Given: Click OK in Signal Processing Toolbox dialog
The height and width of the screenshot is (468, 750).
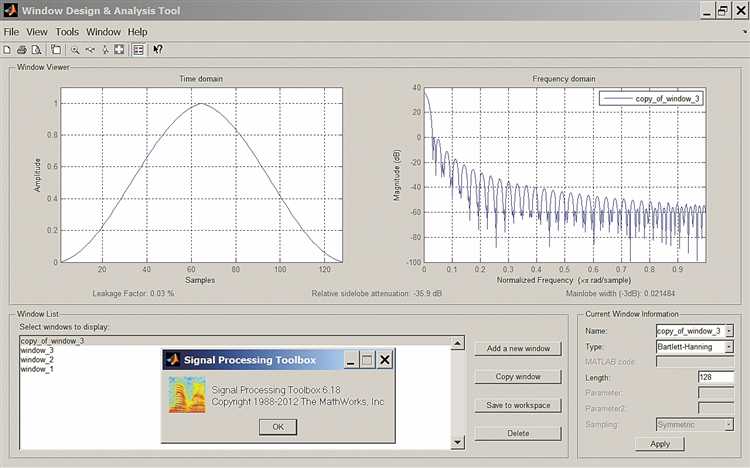Looking at the screenshot, I should pyautogui.click(x=278, y=426).
